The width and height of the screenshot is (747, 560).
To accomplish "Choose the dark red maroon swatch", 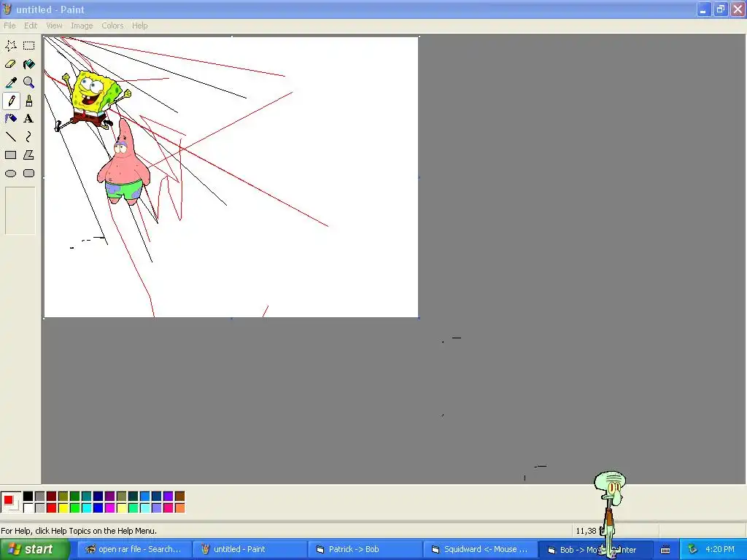I will click(52, 497).
